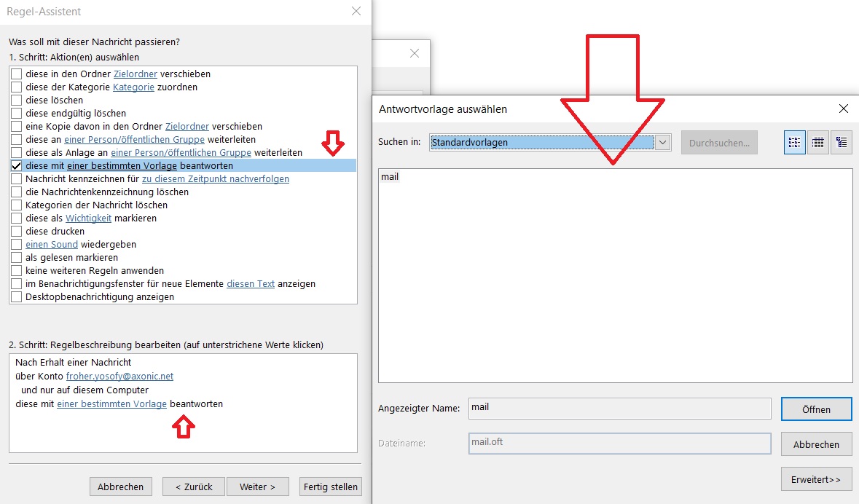
Task: Click Abbrechen in the template dialog
Action: tap(816, 444)
